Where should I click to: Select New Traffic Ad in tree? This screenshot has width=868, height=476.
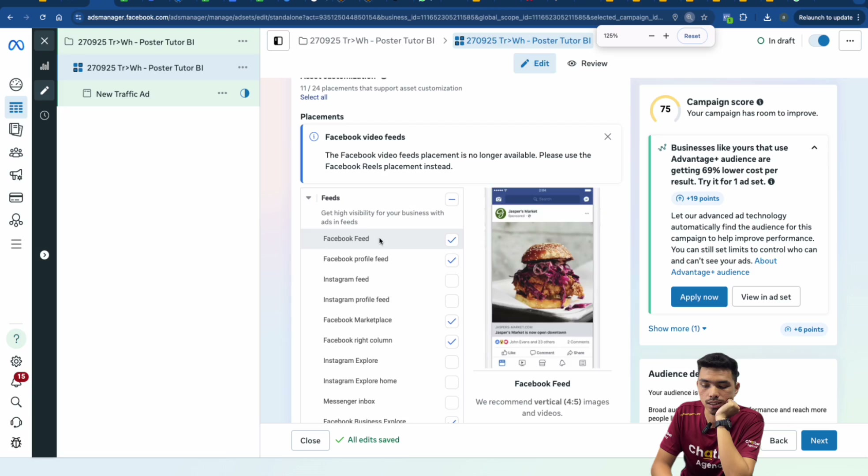tap(123, 94)
